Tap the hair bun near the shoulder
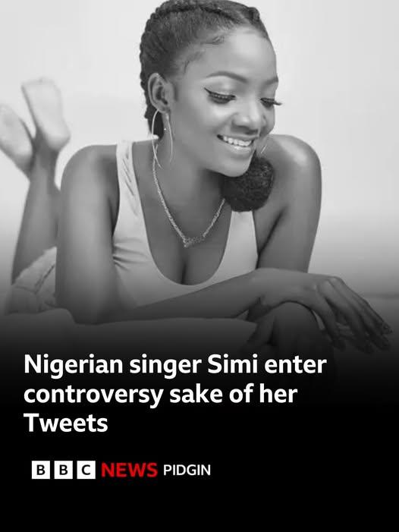The image size is (399, 532). (249, 183)
